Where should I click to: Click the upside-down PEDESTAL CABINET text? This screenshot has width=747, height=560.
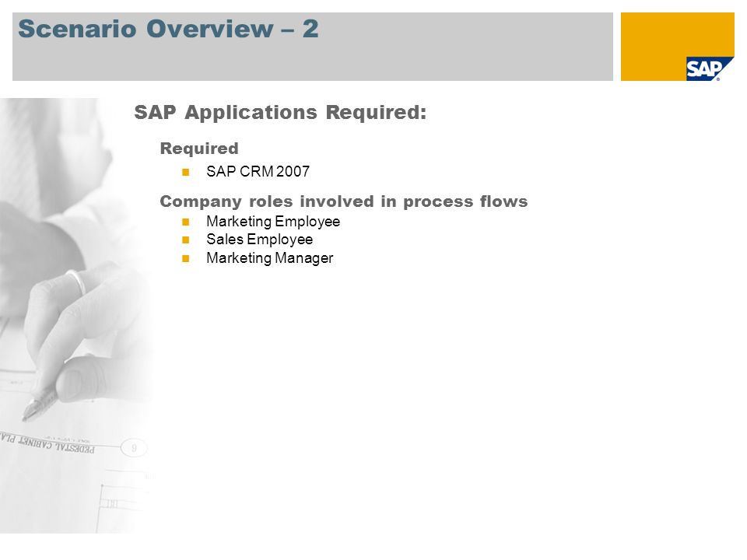point(47,444)
